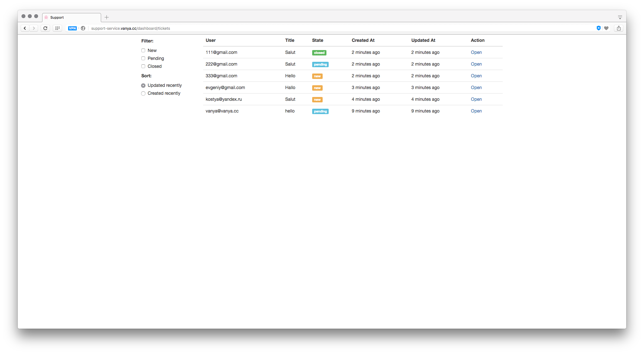
Task: Click the blue ad-blocker shield icon
Action: (598, 28)
